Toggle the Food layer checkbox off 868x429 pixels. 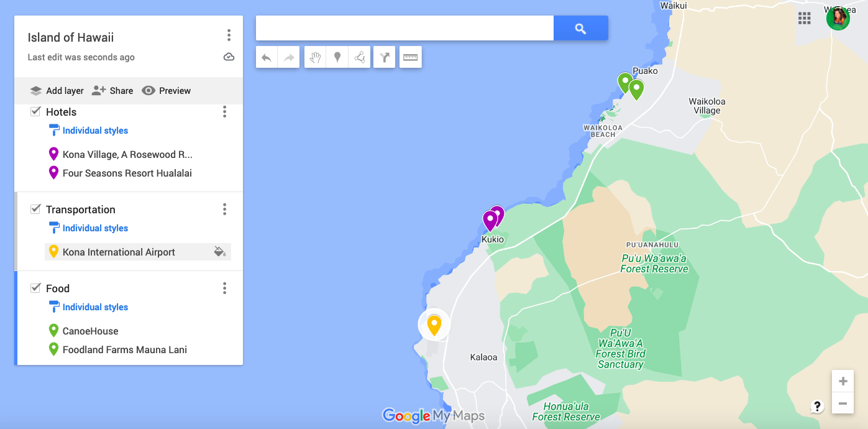35,288
